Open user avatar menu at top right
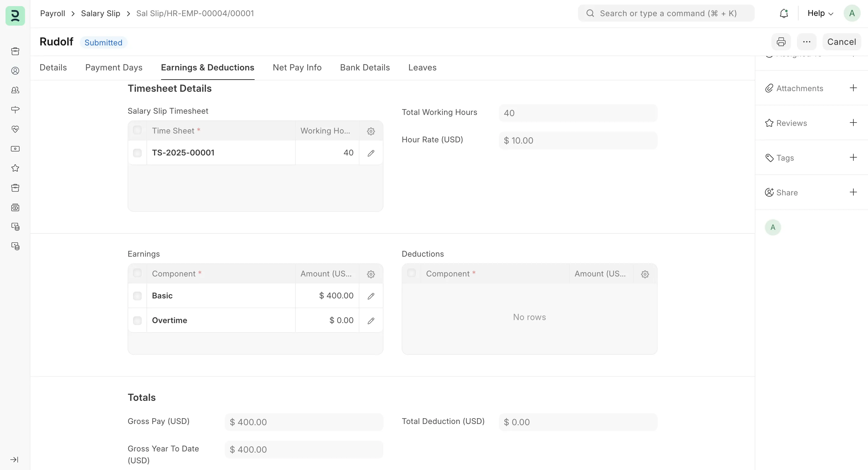This screenshot has height=470, width=868. (852, 13)
